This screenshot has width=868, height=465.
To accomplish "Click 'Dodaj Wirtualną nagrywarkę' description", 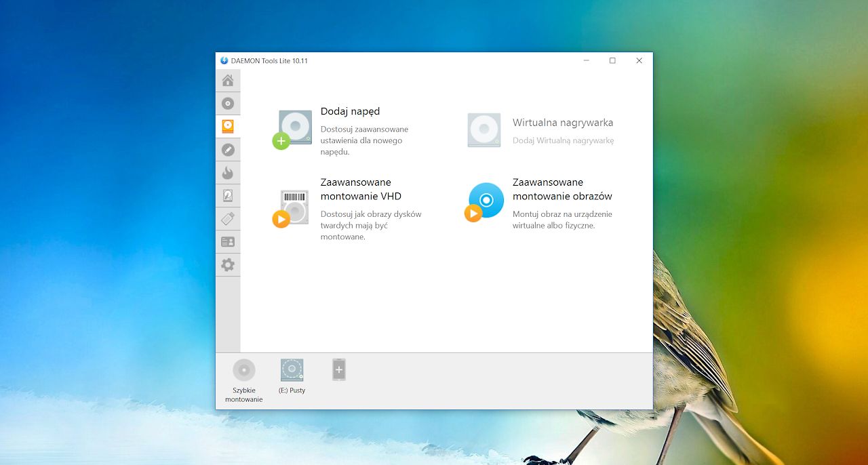I will [563, 140].
